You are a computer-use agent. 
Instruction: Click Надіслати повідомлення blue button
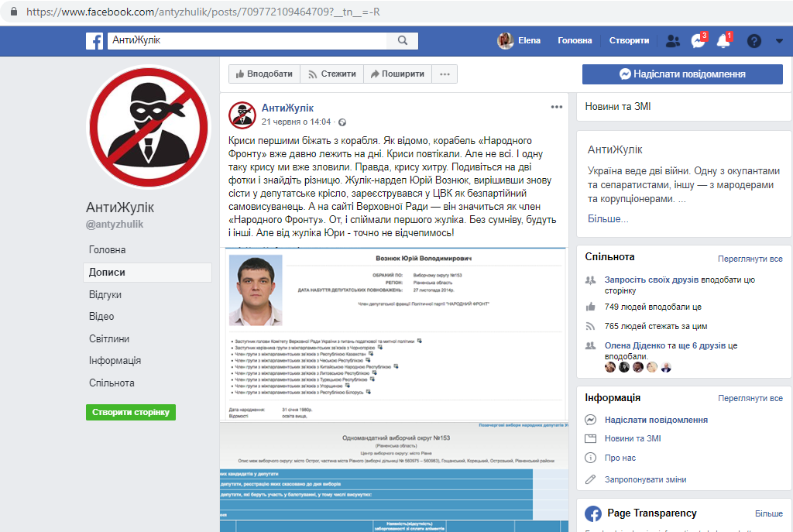coord(682,74)
